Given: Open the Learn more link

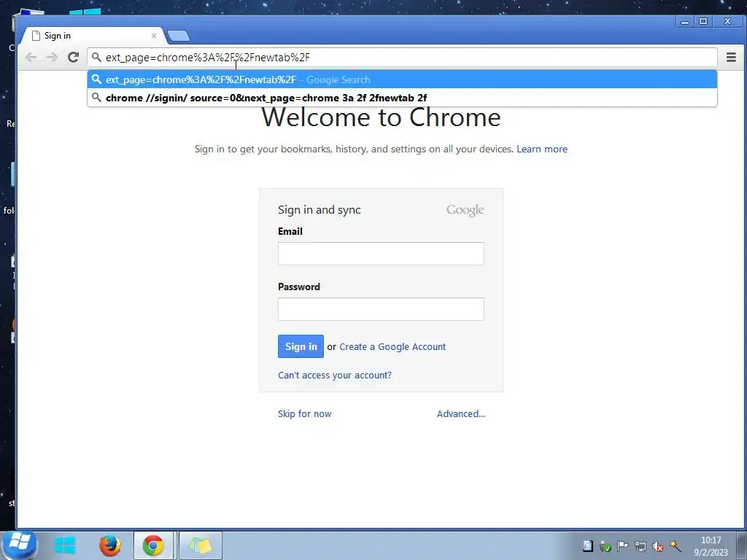Looking at the screenshot, I should pos(542,149).
